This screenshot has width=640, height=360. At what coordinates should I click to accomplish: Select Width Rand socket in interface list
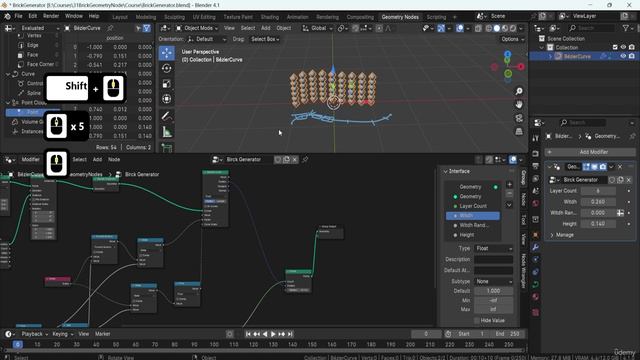click(x=472, y=225)
